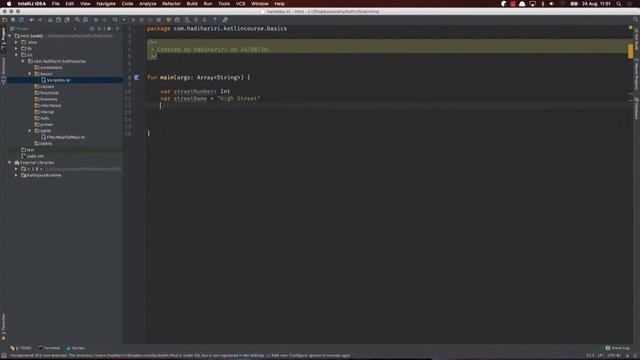
Task: Click the scroll from source icon in Project panel
Action: click(x=92, y=29)
